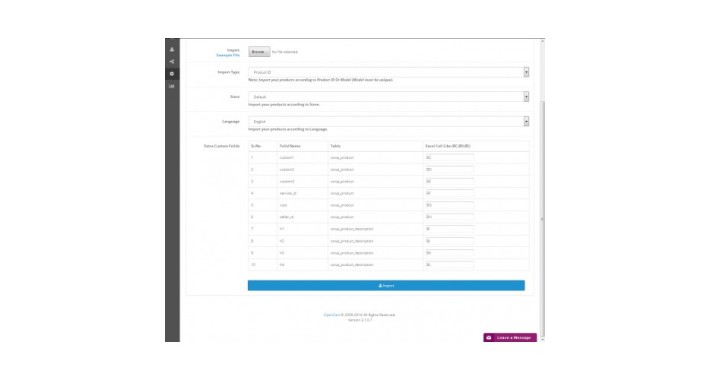Click the 'cost' field name cell
The height and width of the screenshot is (380, 710).
(x=302, y=205)
